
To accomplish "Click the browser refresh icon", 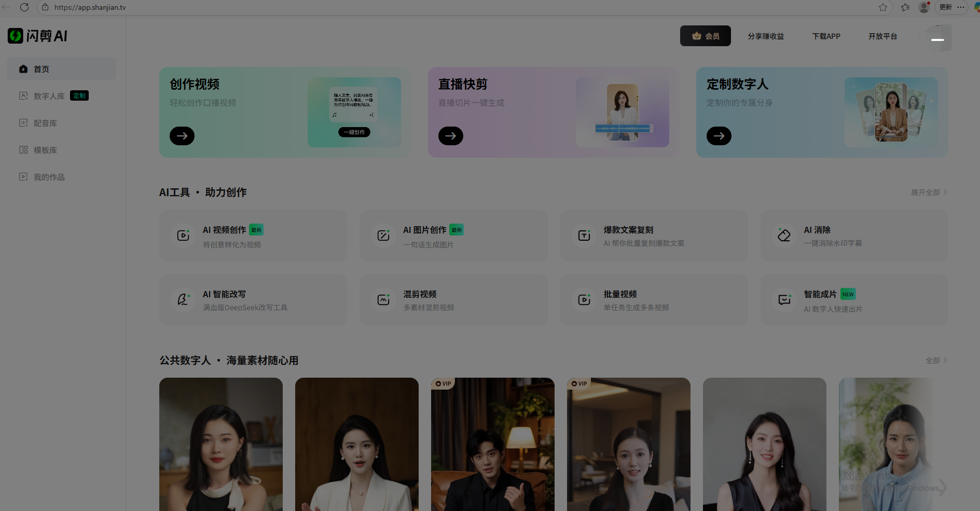I will [24, 7].
